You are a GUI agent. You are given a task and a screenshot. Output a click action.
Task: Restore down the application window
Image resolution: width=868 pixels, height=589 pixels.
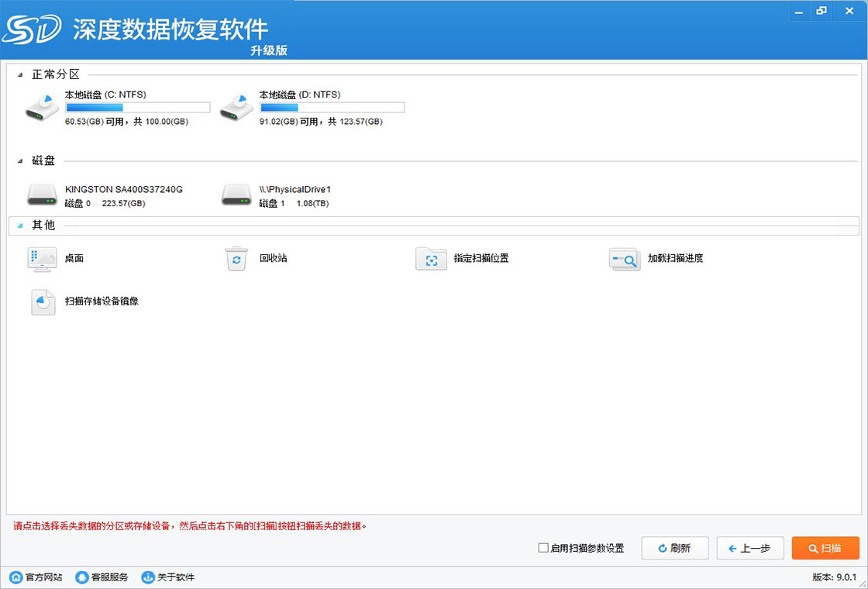click(821, 11)
